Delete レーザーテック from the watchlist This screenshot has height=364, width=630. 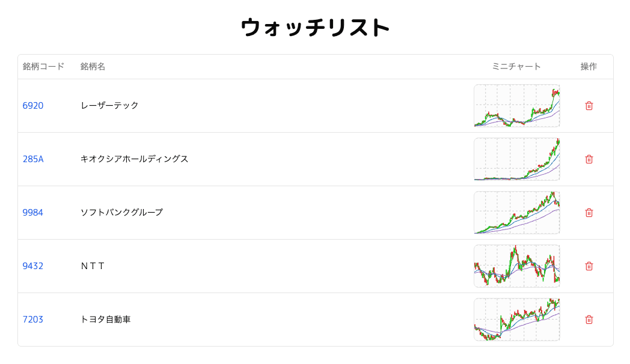click(x=589, y=105)
